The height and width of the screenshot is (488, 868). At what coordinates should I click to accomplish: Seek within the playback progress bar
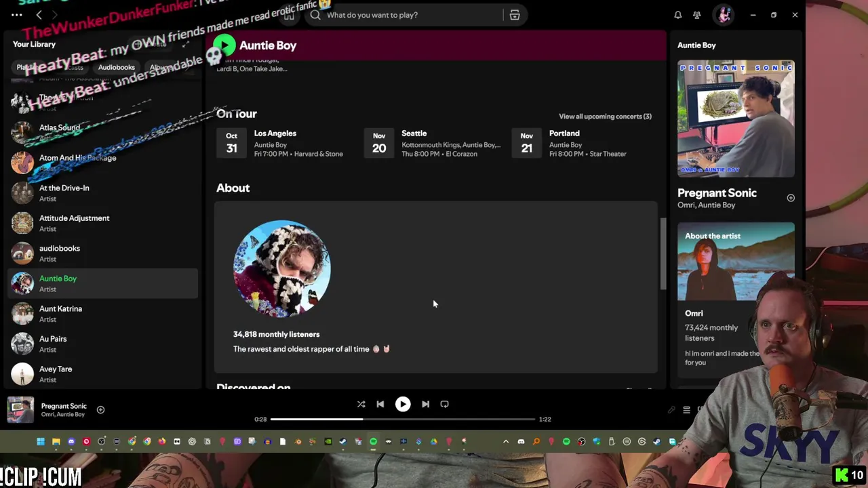click(403, 420)
